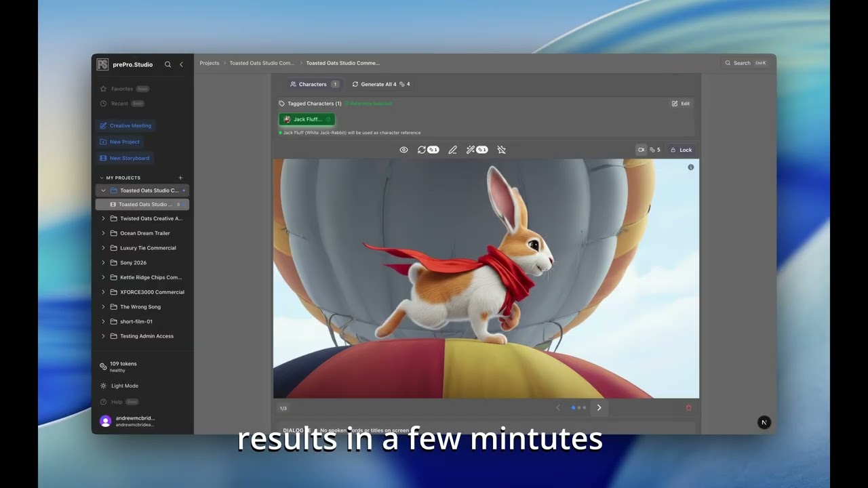Select the Toasted Oats Studio storyboard item
Screen dimensions: 868x488
click(x=142, y=204)
